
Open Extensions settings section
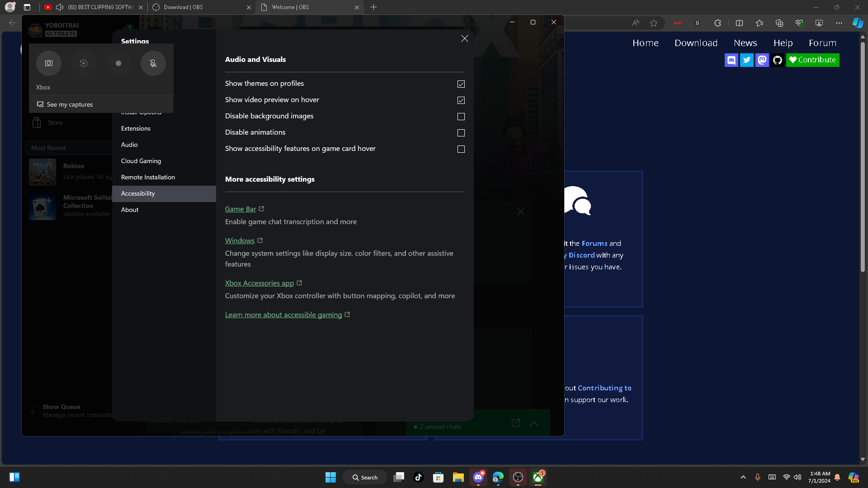tap(164, 129)
